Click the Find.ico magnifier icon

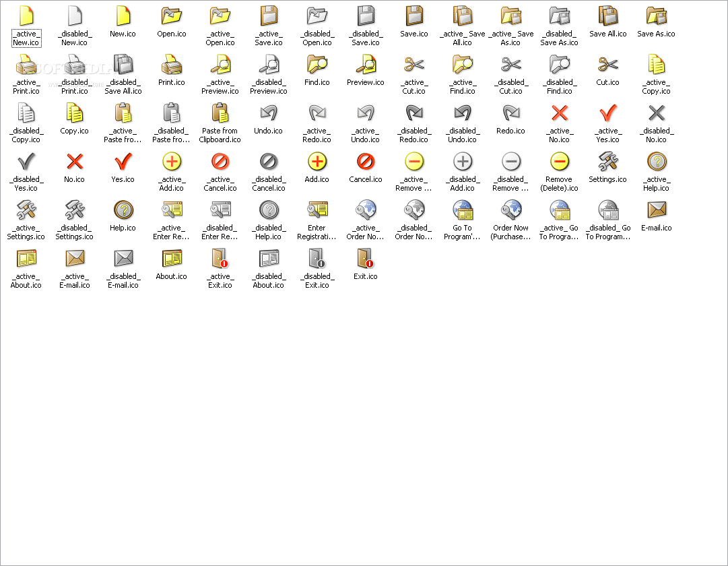click(317, 64)
